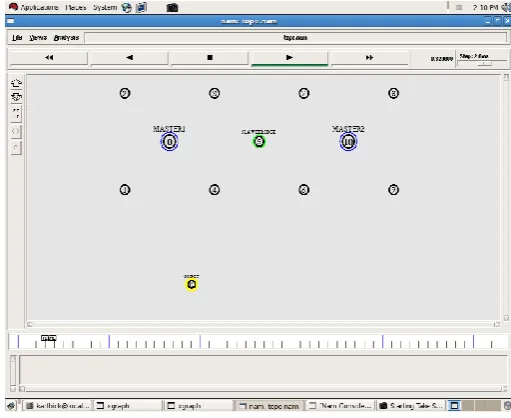Click the zoom in tool in the left sidebar
This screenshot has width=511, height=418.
click(16, 83)
